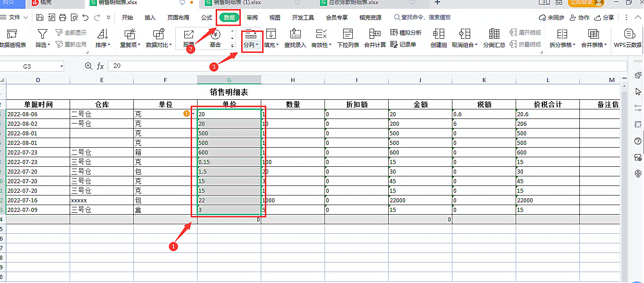This screenshot has height=283, width=644.
Task: Switch to the 插入 (Insert) tab
Action: click(150, 18)
